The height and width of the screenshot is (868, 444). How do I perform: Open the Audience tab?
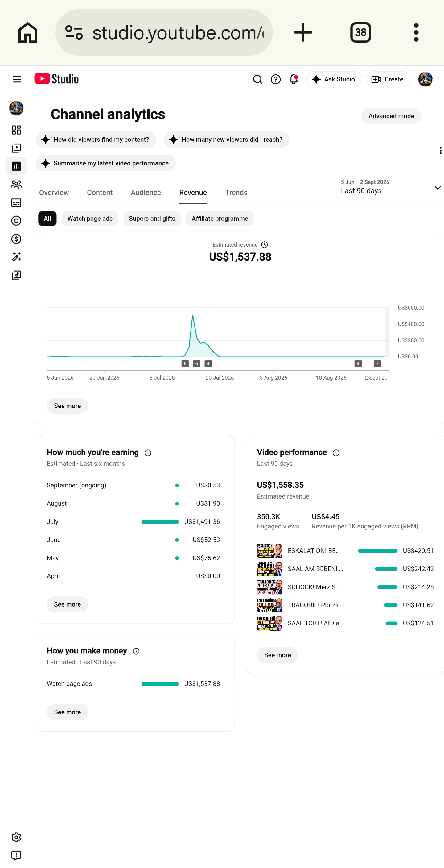146,192
